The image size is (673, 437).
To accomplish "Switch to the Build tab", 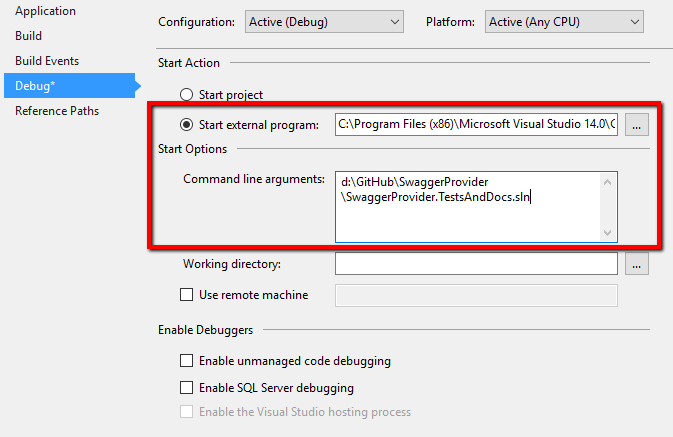I will [x=28, y=36].
